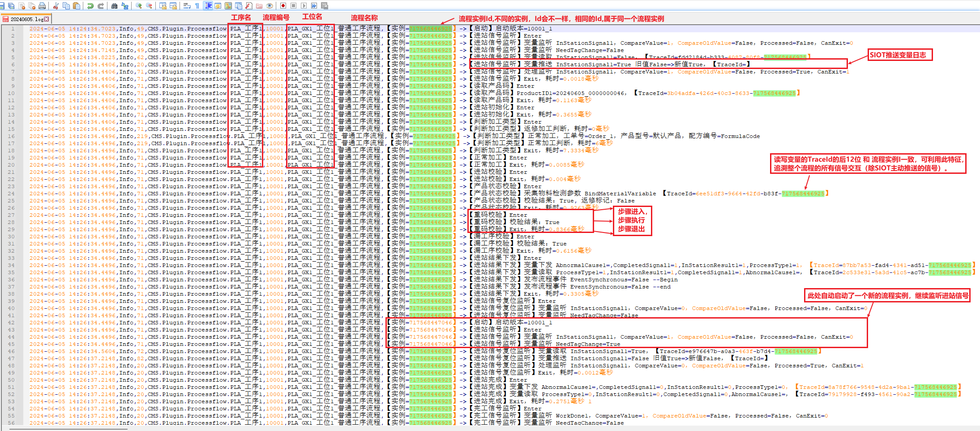Open the Document Map icon
Viewport: 980px width, 431px height.
228,6
